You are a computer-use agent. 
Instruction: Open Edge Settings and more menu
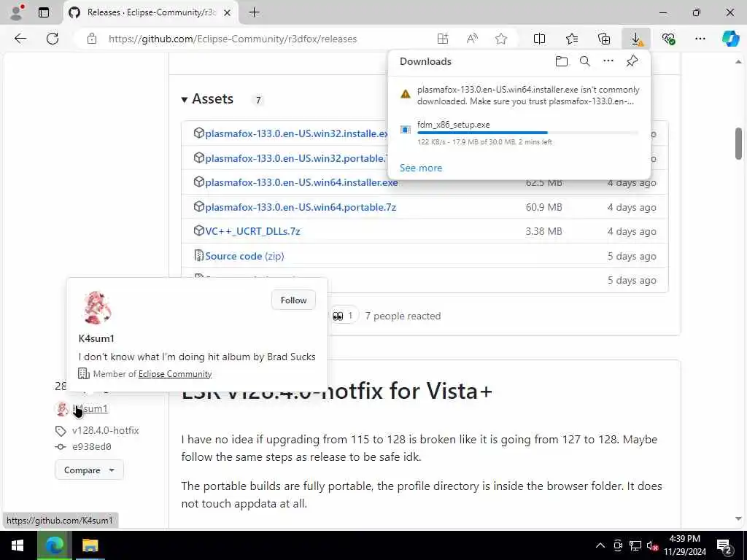(700, 39)
